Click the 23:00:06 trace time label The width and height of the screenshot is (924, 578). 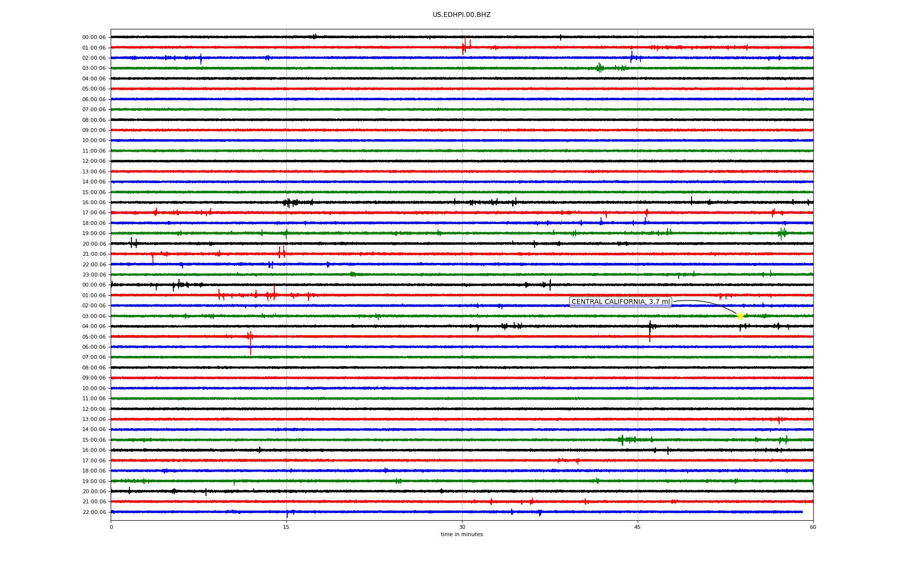tap(94, 275)
